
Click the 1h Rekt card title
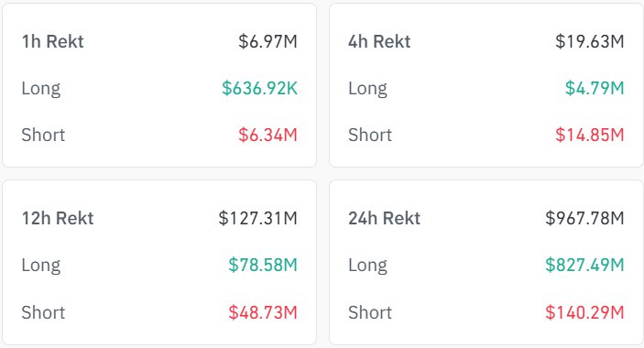click(52, 41)
